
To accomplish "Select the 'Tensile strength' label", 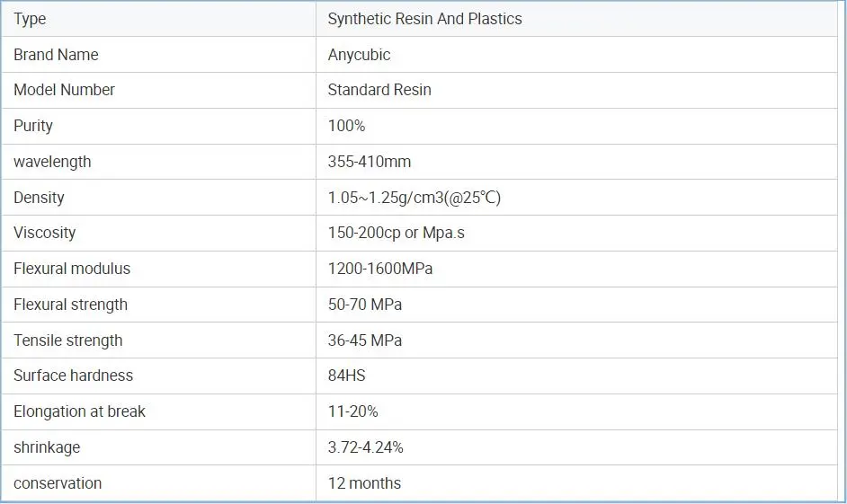I will [x=68, y=340].
